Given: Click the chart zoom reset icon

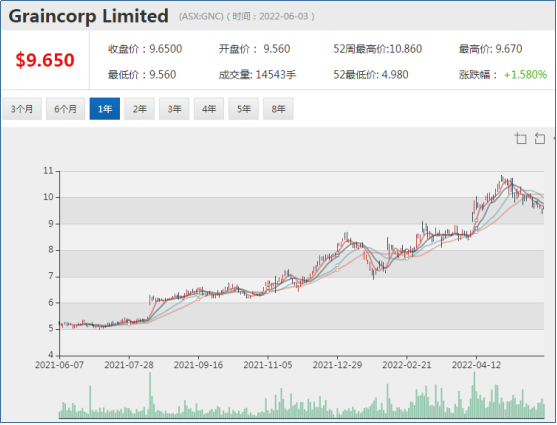Looking at the screenshot, I should [540, 138].
